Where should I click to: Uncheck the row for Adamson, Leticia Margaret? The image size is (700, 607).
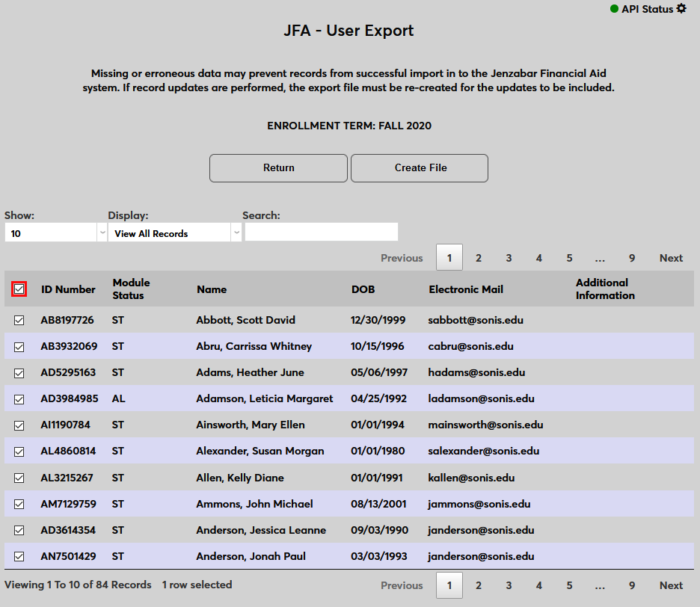tap(19, 399)
